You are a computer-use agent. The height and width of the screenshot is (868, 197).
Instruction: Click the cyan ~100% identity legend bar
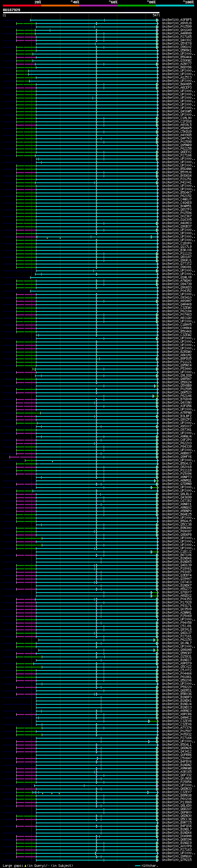tap(175, 6)
